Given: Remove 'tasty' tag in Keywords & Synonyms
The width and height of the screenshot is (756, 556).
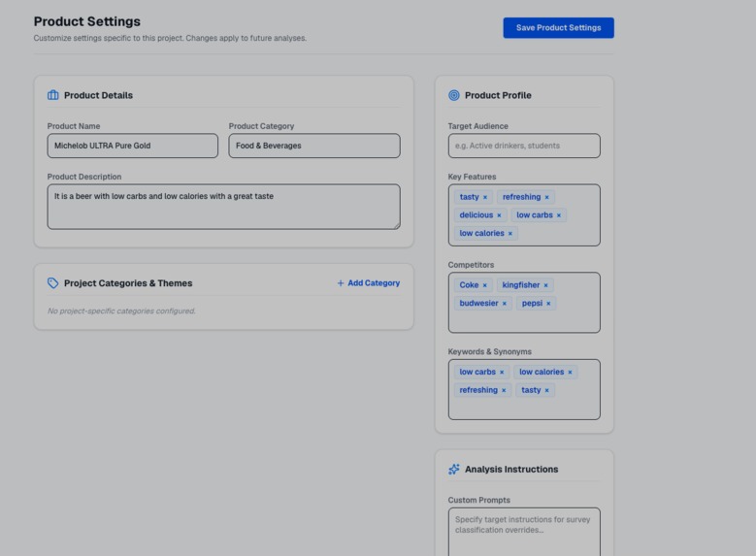Looking at the screenshot, I should click(x=546, y=391).
